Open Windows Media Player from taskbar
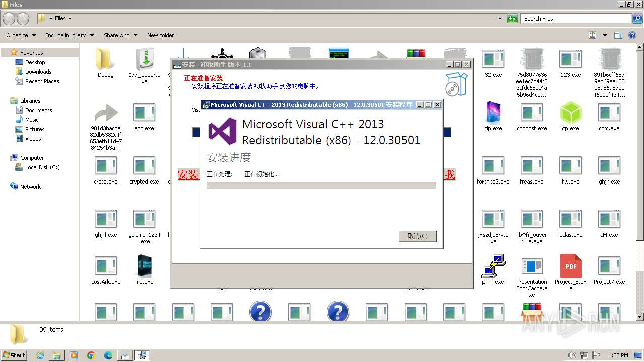Viewport: 644px width, 362px height. point(74,355)
